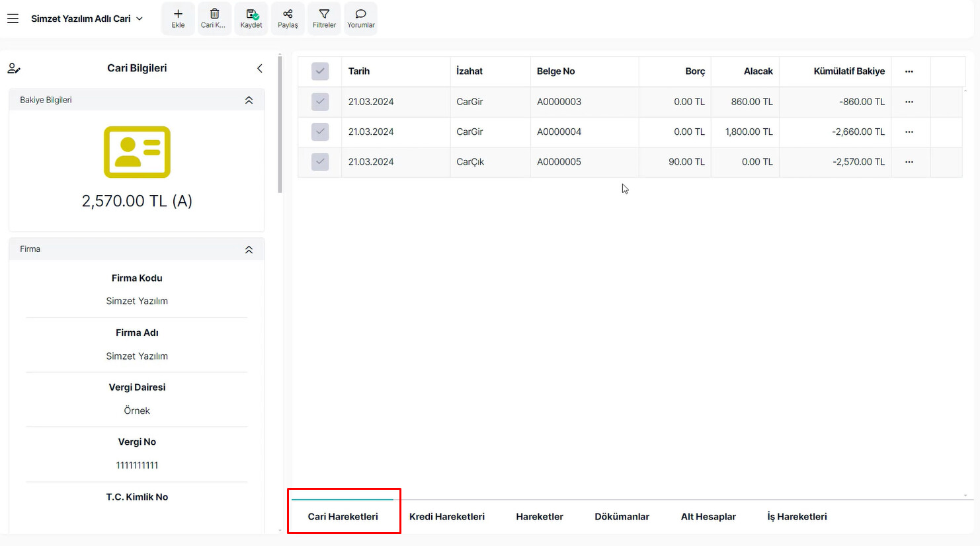Click the left panel vertical scrollbar

(280, 126)
